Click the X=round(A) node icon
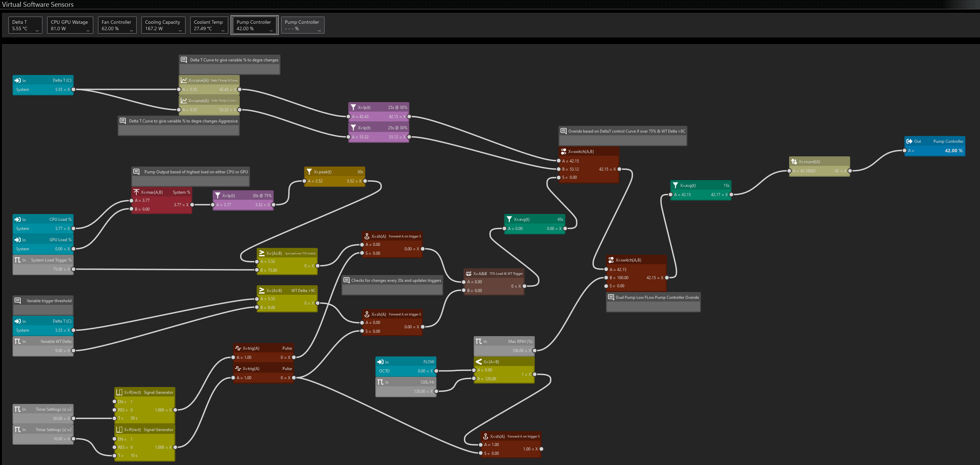Image resolution: width=980 pixels, height=465 pixels. (794, 162)
